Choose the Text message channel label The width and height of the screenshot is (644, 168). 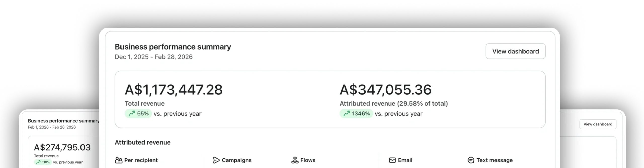[494, 160]
